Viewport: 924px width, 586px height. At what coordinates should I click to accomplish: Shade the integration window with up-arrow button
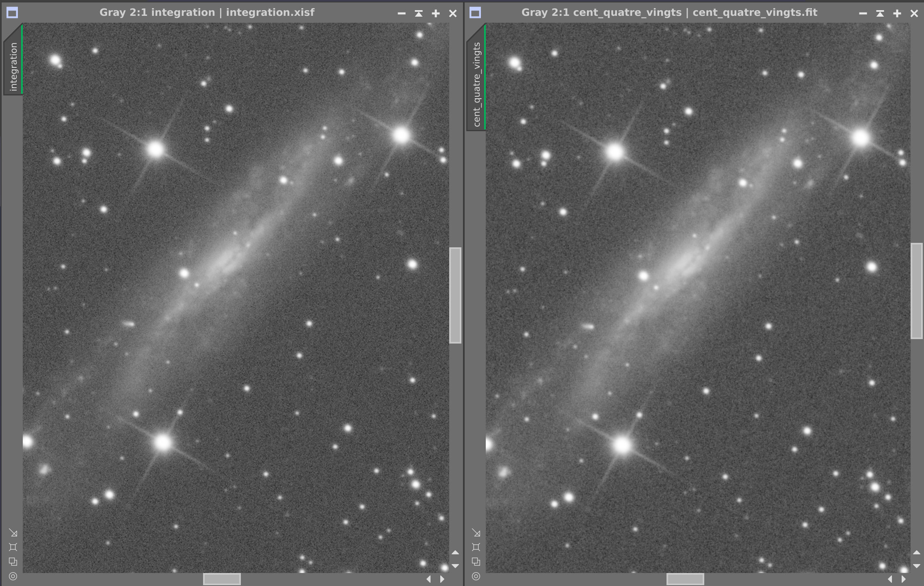pos(419,13)
